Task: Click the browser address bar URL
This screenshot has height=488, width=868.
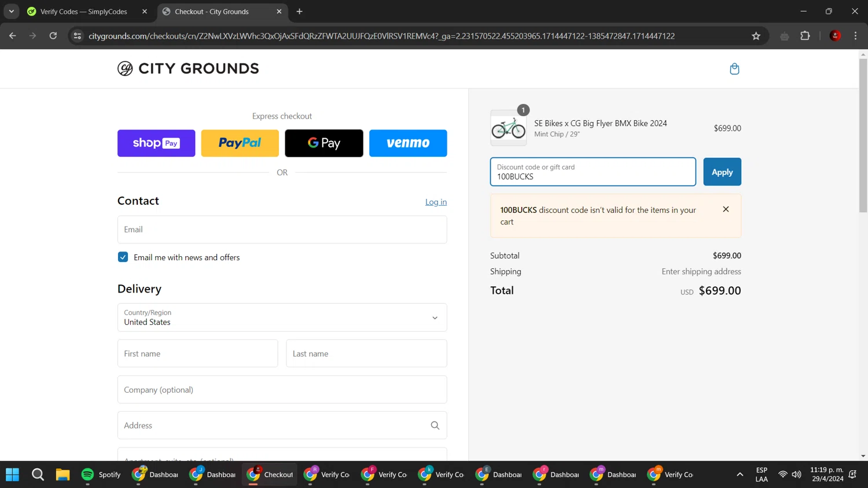Action: click(x=382, y=36)
